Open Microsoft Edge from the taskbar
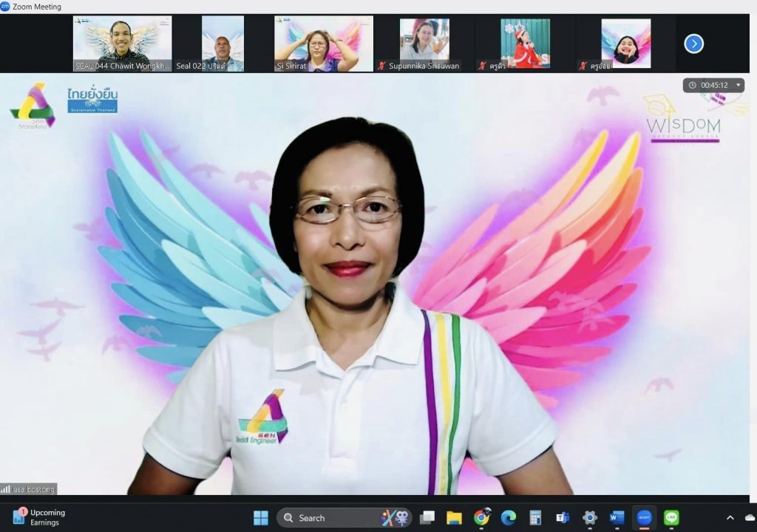The image size is (757, 532). click(509, 518)
